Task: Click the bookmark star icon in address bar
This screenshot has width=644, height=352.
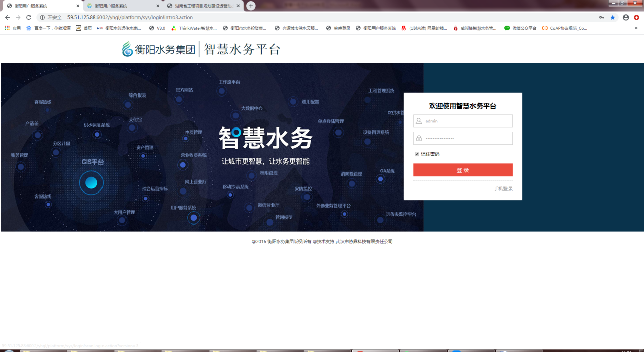Action: 613,17
